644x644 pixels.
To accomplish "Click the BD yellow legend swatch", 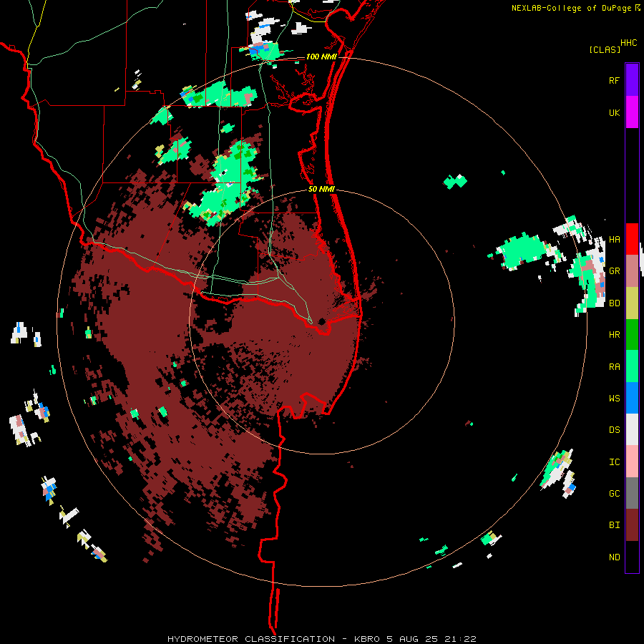I will (x=632, y=303).
